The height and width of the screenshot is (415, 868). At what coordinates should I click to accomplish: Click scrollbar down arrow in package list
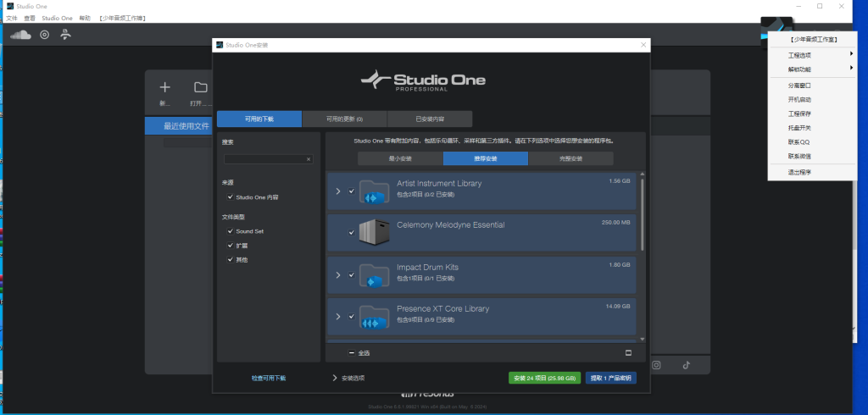point(643,339)
